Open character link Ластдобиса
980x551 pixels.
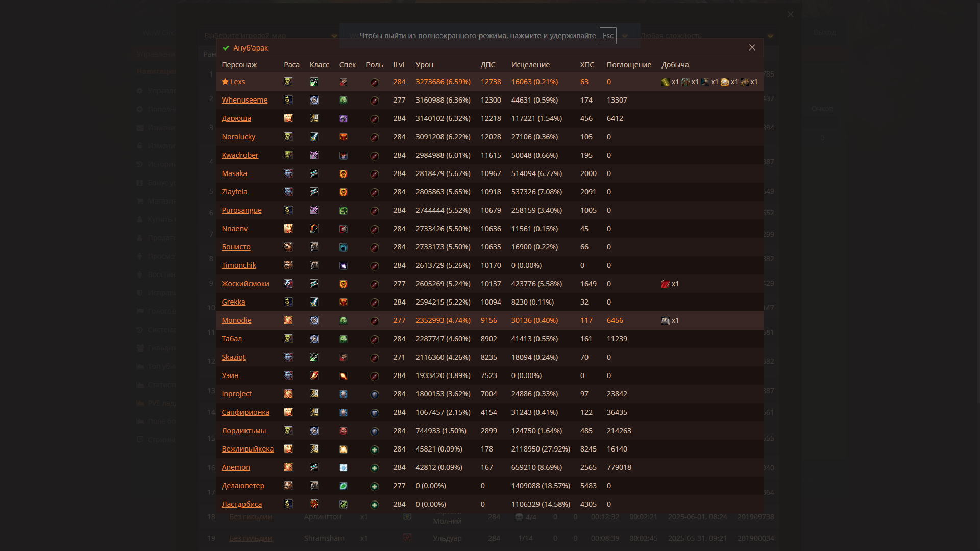coord(241,504)
